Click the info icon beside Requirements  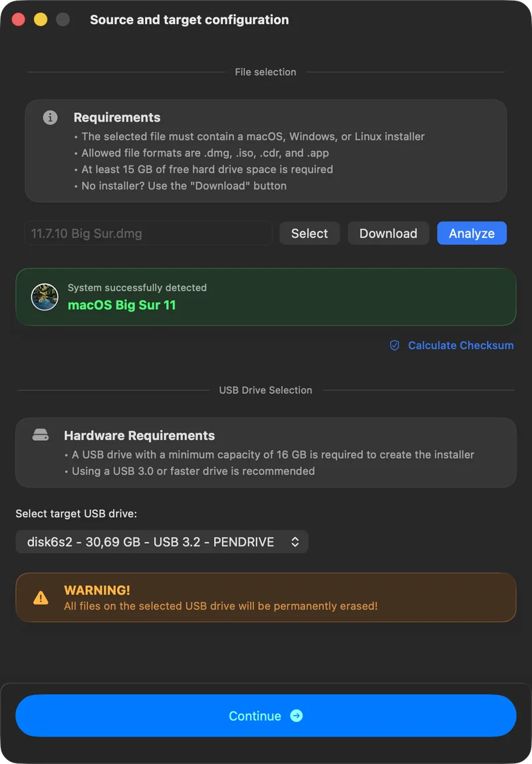click(50, 118)
